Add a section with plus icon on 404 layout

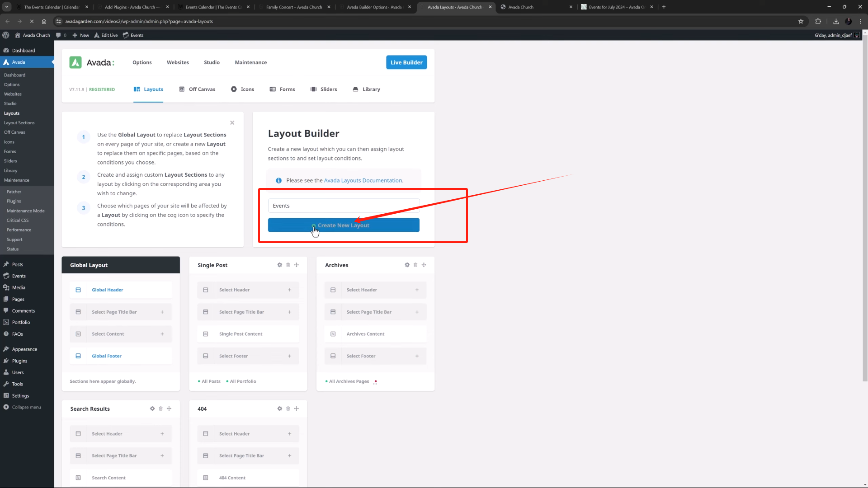point(297,408)
